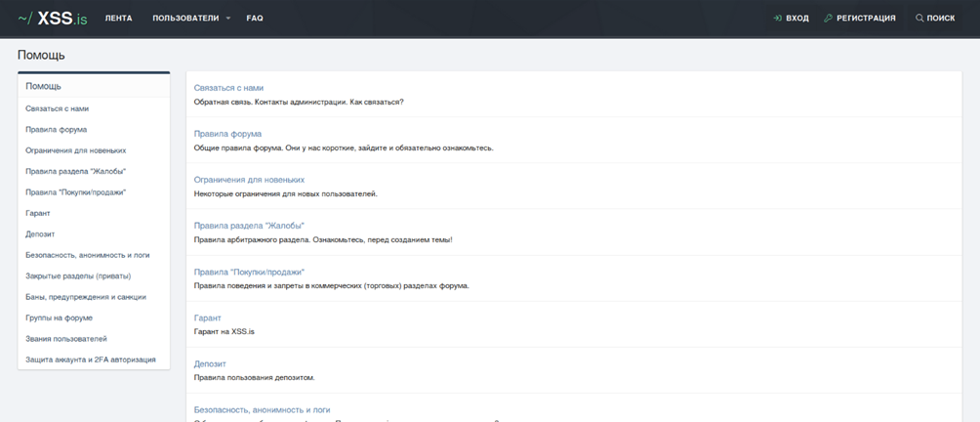
Task: Click the magnifier icon beside ПОИСК
Action: point(919,18)
